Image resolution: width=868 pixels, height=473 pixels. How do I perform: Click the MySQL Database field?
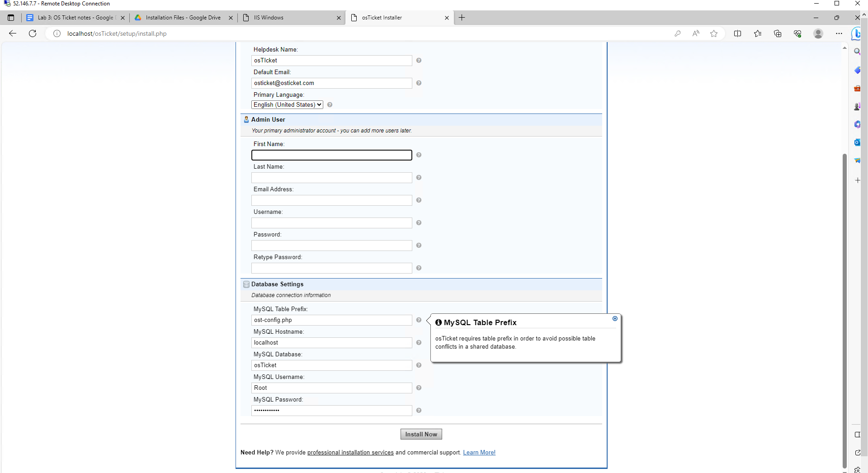(x=331, y=365)
